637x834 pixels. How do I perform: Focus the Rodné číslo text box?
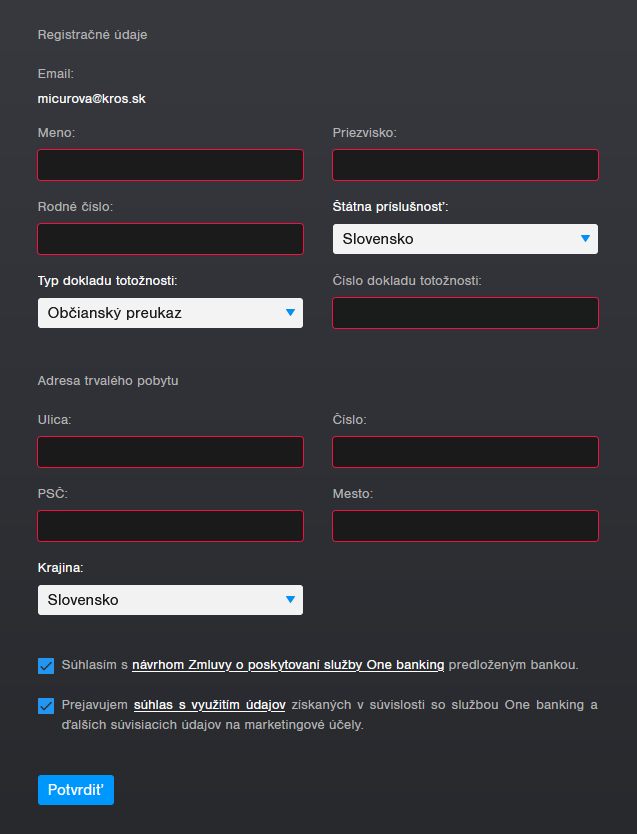tap(170, 239)
